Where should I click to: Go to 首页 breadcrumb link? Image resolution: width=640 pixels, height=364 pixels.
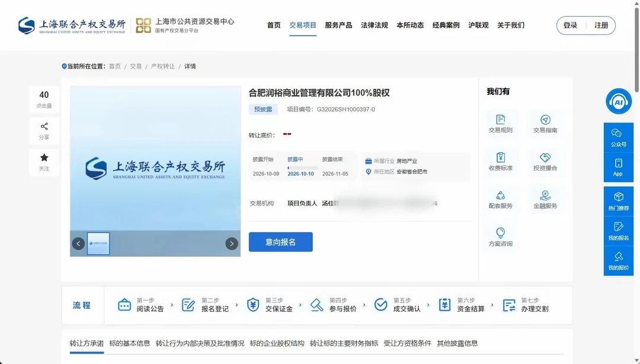point(115,66)
